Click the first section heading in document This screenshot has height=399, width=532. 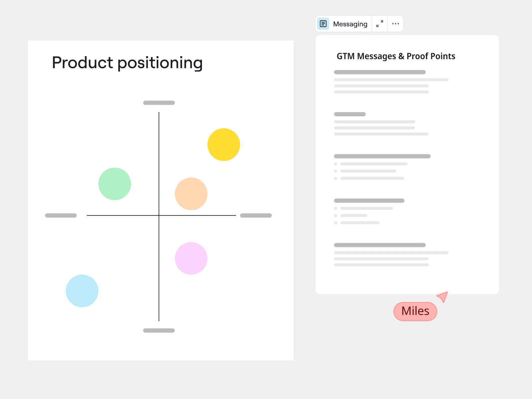pyautogui.click(x=380, y=72)
